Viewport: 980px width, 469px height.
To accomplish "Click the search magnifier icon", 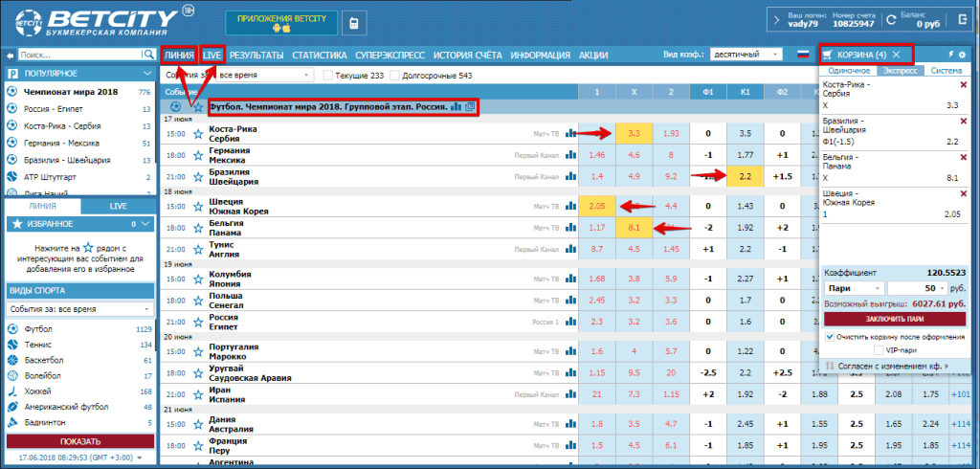I will click(148, 56).
